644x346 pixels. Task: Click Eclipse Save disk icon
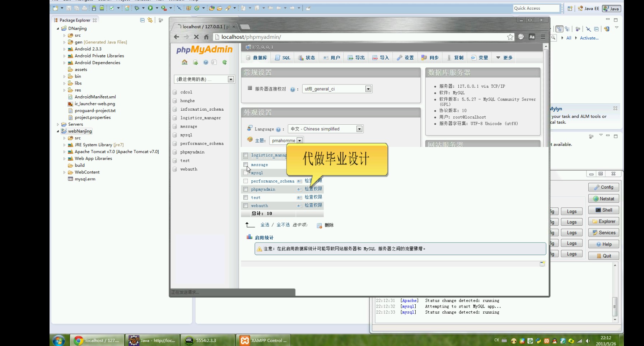tap(69, 8)
